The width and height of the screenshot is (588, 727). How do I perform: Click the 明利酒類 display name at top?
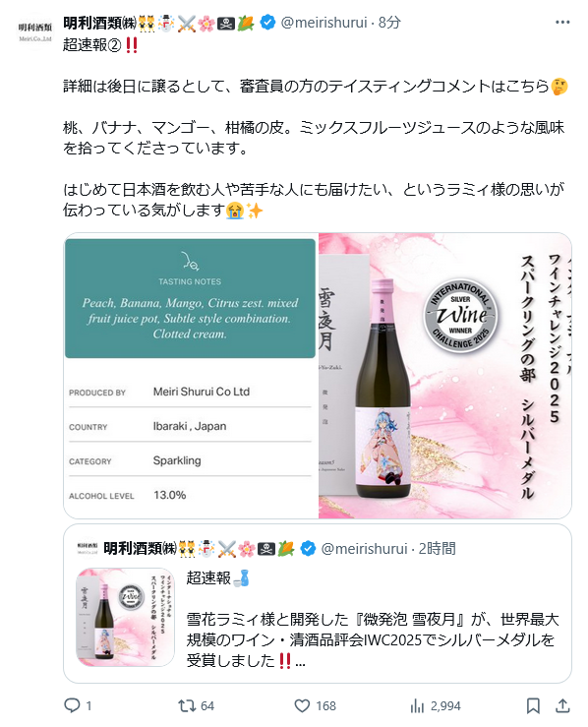(x=99, y=23)
